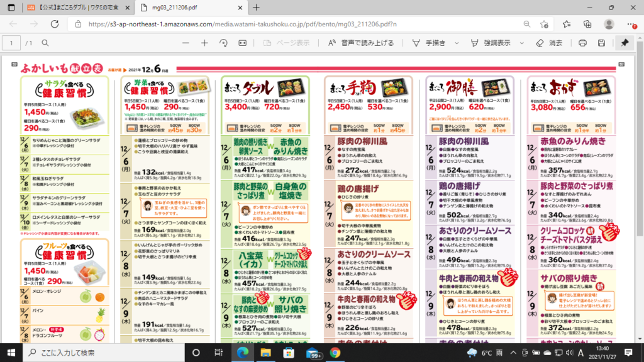644x362 pixels.
Task: Print the PDF document
Action: 582,43
